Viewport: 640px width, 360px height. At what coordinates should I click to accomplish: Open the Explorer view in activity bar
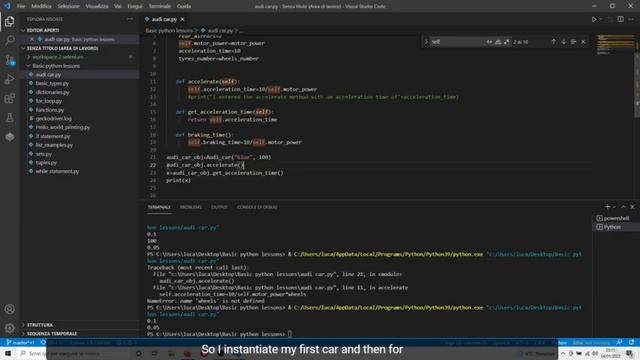9,21
